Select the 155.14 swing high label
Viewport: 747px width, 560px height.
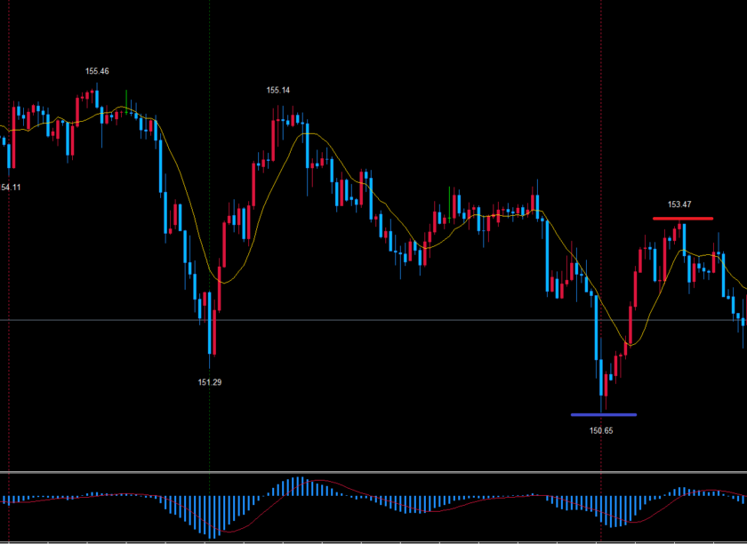(x=277, y=91)
